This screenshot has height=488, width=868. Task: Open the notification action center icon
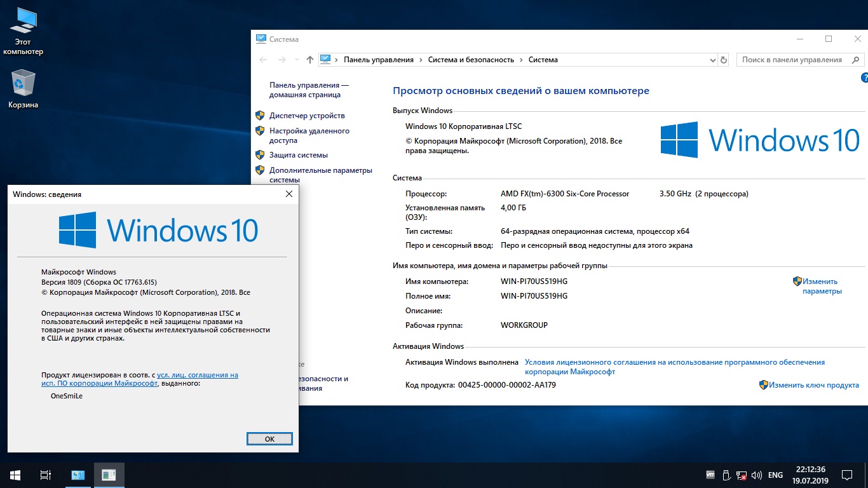point(847,475)
